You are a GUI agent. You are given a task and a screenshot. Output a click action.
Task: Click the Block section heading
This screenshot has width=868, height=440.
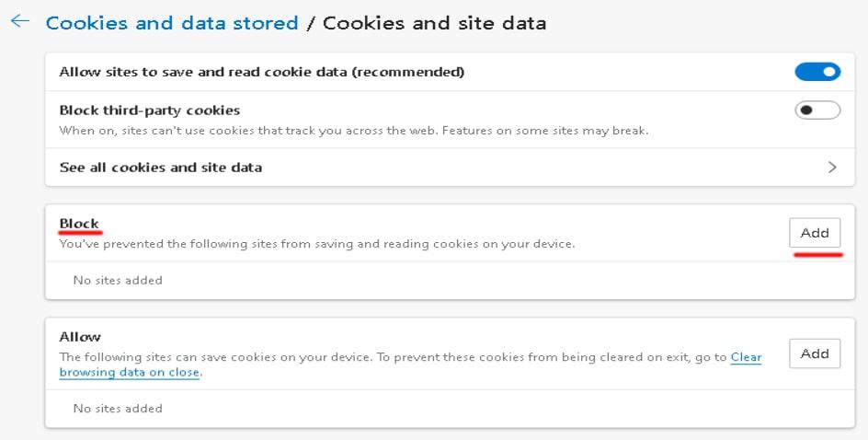(x=79, y=224)
